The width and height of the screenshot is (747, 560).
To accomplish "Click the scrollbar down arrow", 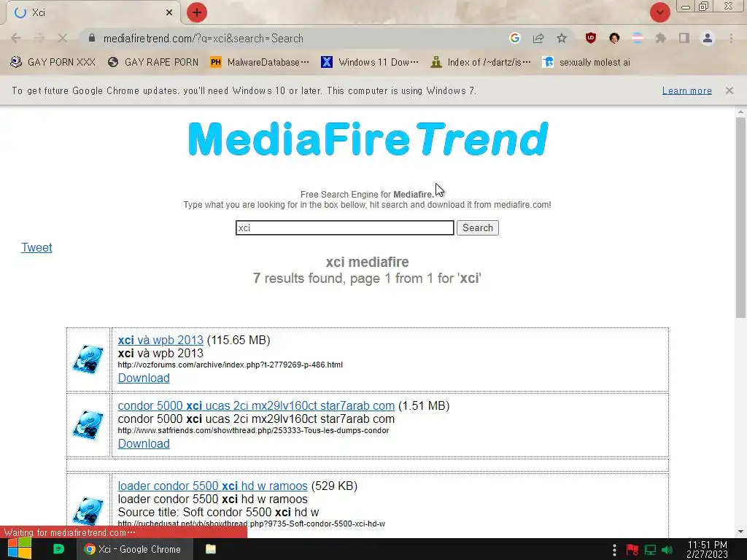I will (740, 532).
